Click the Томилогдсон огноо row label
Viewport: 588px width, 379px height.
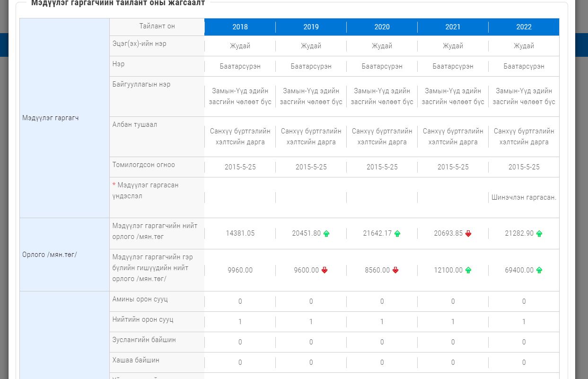pos(143,165)
